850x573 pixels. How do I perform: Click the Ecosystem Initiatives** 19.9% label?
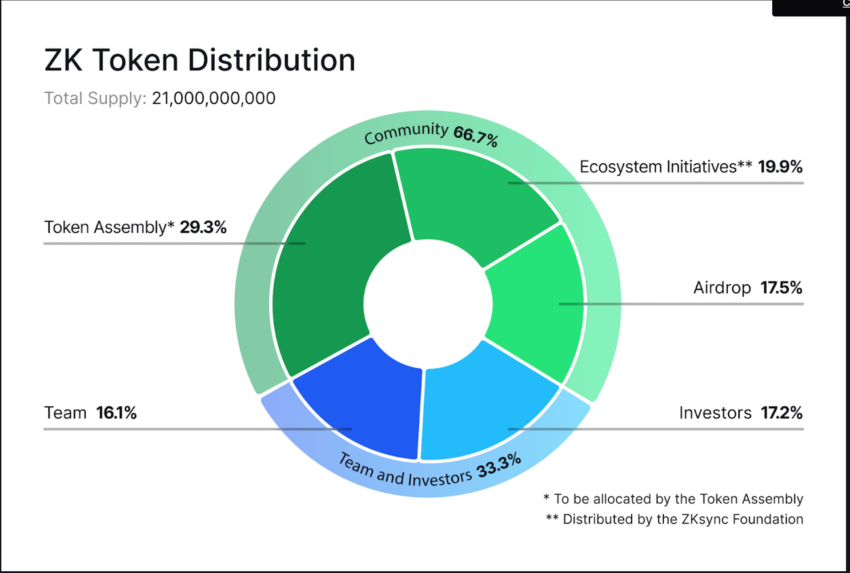click(x=691, y=166)
